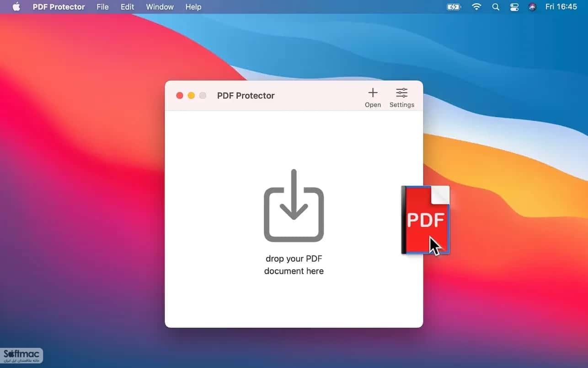The height and width of the screenshot is (368, 588).
Task: Open the Help menu
Action: (x=193, y=7)
